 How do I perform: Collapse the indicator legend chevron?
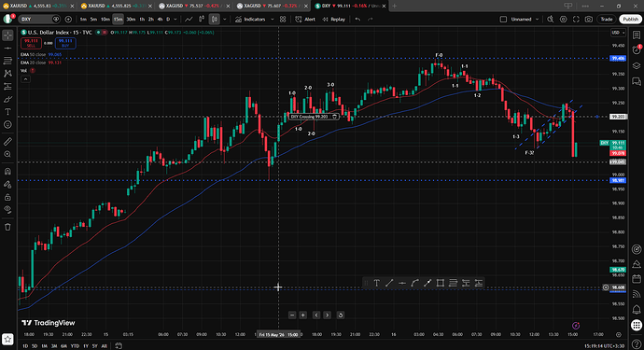(x=25, y=79)
